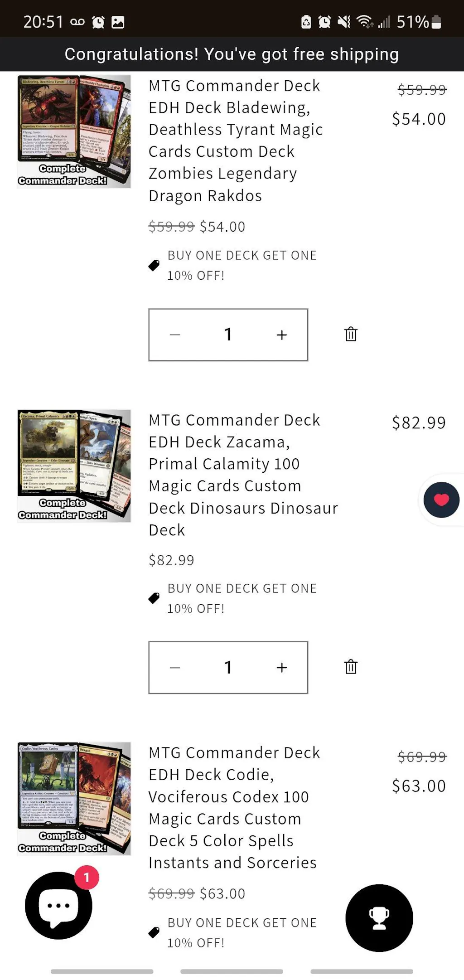Delete the Bladewing deck from the cart
The width and height of the screenshot is (464, 980).
pyautogui.click(x=351, y=335)
